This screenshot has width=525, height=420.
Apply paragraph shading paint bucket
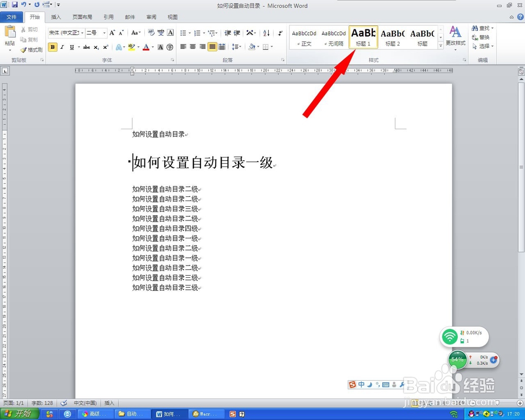(x=252, y=47)
